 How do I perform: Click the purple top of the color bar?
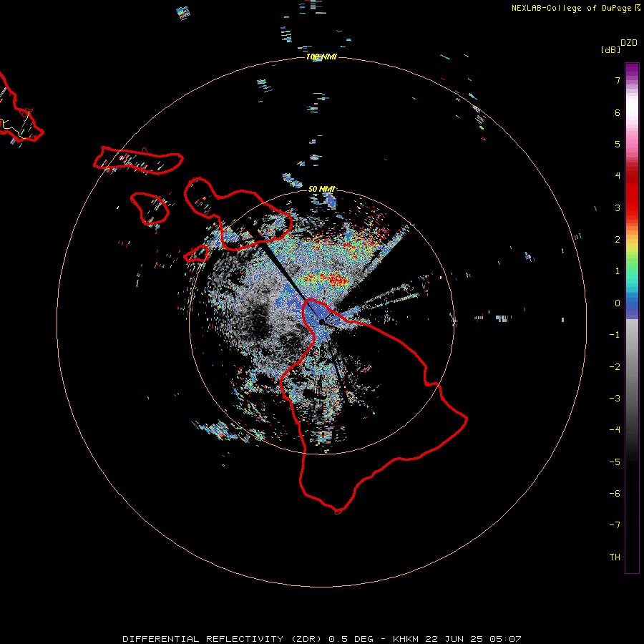tap(632, 69)
